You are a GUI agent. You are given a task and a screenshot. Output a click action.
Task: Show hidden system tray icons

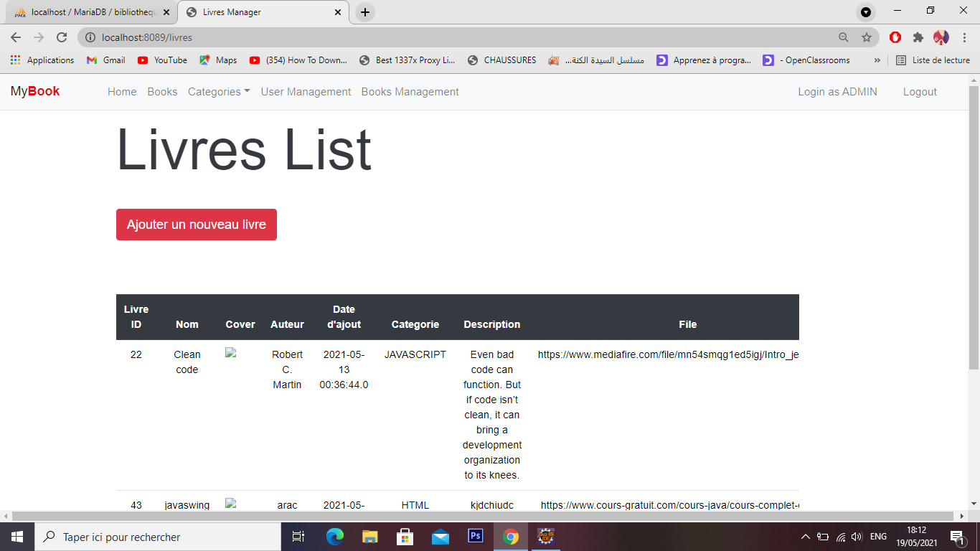pyautogui.click(x=805, y=536)
